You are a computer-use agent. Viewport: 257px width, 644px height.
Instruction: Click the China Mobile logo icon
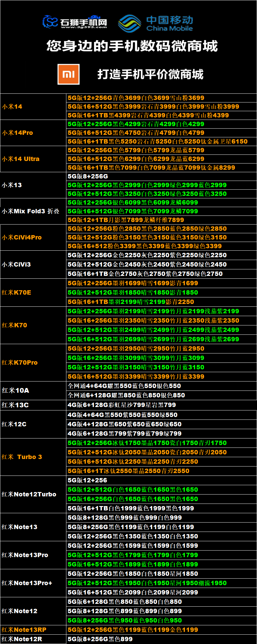click(130, 23)
